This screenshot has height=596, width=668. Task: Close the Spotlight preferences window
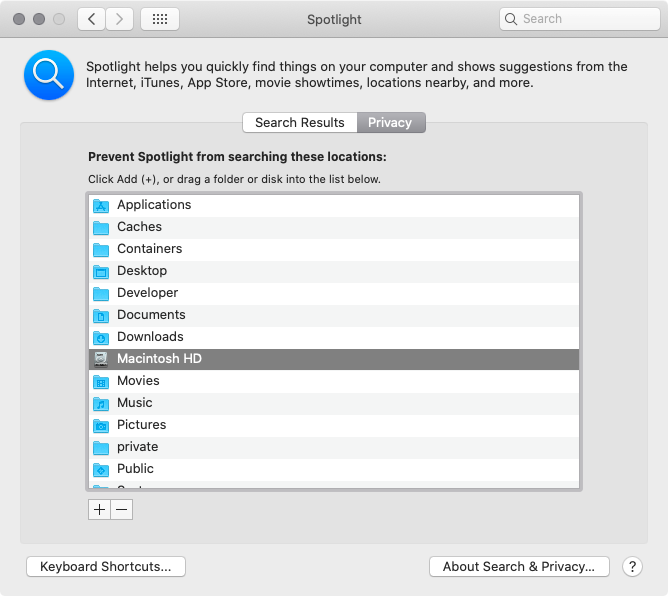[19, 19]
